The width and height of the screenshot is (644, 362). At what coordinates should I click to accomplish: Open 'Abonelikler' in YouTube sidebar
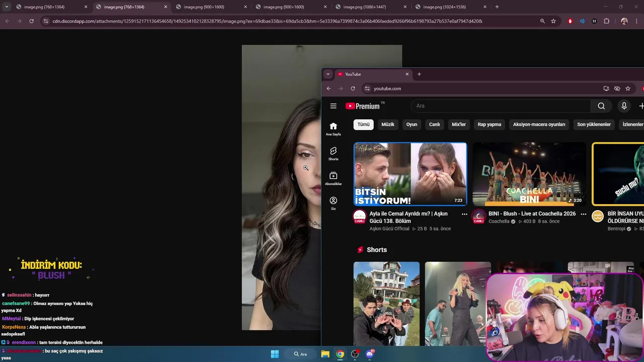(x=333, y=178)
